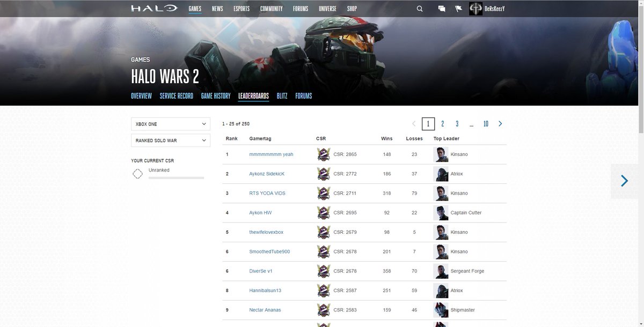Click CSR rank emblem for Hannibalsun13

[x=324, y=291]
